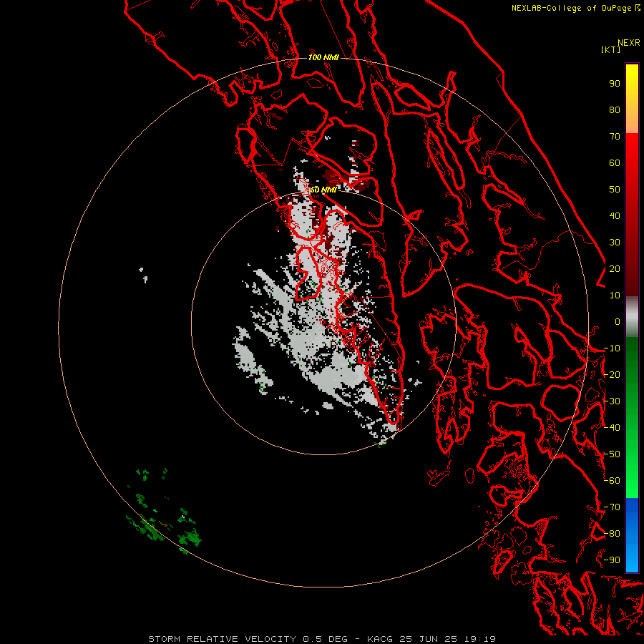The image size is (644, 644).
Task: Click the -70 value on velocity scale
Action: tap(612, 507)
